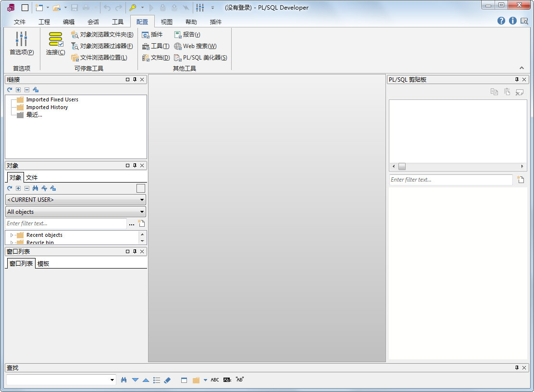Open the 会话 ribbon tab
This screenshot has height=392, width=534.
[93, 22]
